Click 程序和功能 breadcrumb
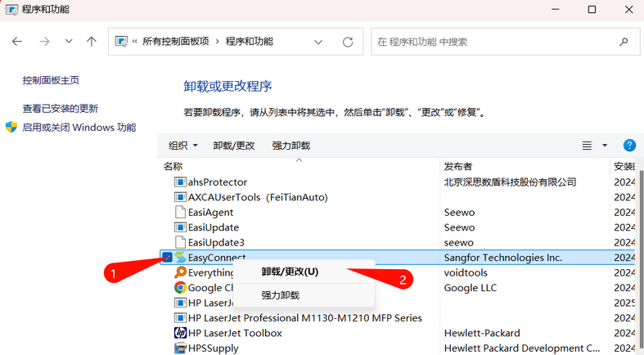 [250, 42]
